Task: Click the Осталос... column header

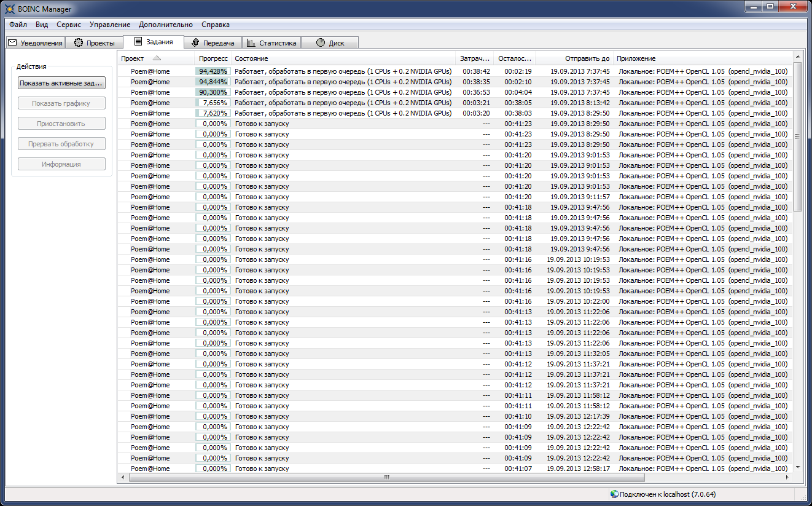Action: (x=514, y=58)
